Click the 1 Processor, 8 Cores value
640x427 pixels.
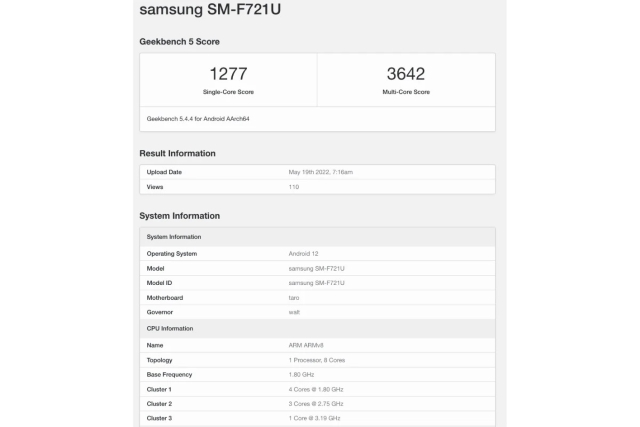tap(317, 360)
